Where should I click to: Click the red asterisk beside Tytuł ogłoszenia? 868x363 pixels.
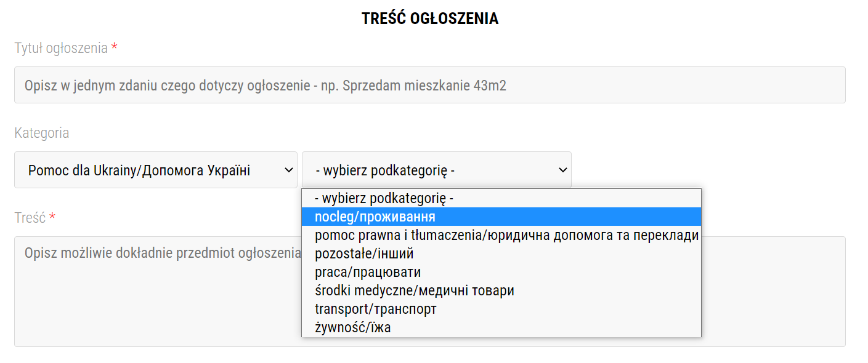click(x=114, y=47)
